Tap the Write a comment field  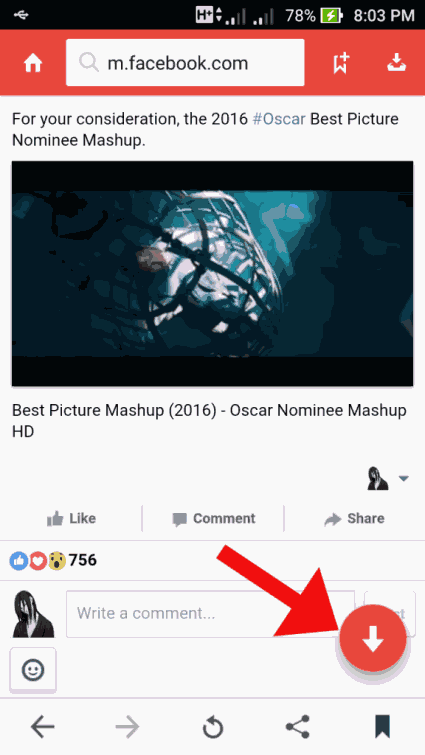click(x=210, y=614)
